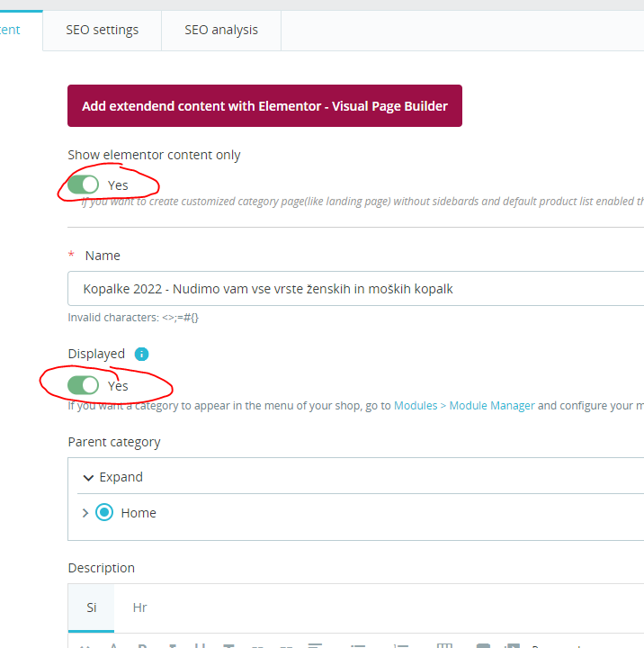
Task: Switch to the SEO settings tab
Action: point(102,31)
